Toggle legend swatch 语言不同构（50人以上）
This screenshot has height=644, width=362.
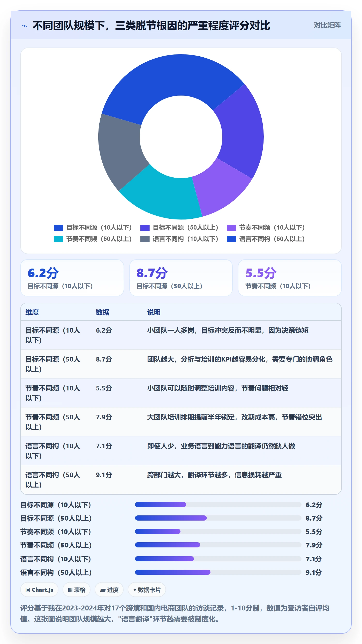tap(231, 239)
